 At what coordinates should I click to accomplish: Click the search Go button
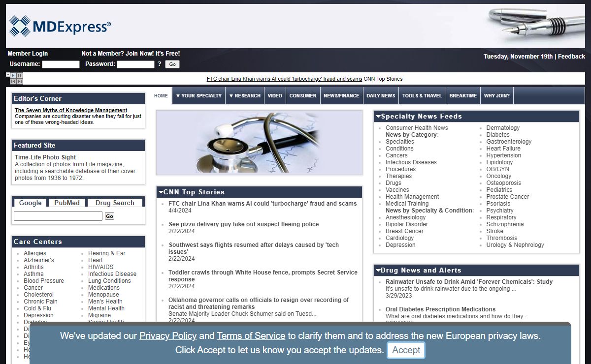point(109,216)
